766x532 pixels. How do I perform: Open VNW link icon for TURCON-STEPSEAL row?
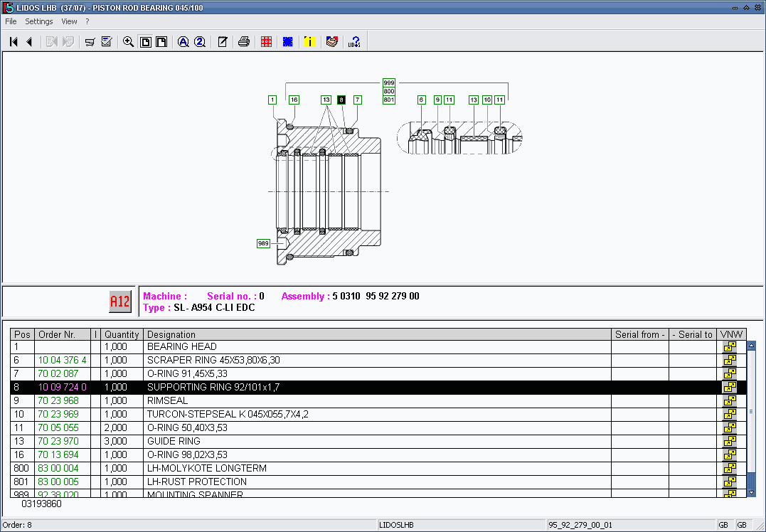[730, 414]
